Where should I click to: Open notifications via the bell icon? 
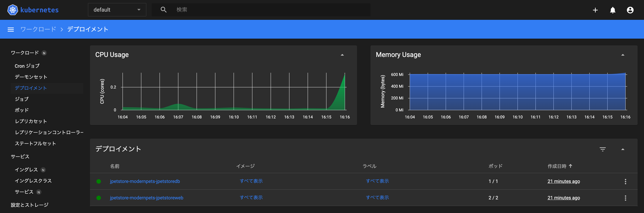coord(612,10)
